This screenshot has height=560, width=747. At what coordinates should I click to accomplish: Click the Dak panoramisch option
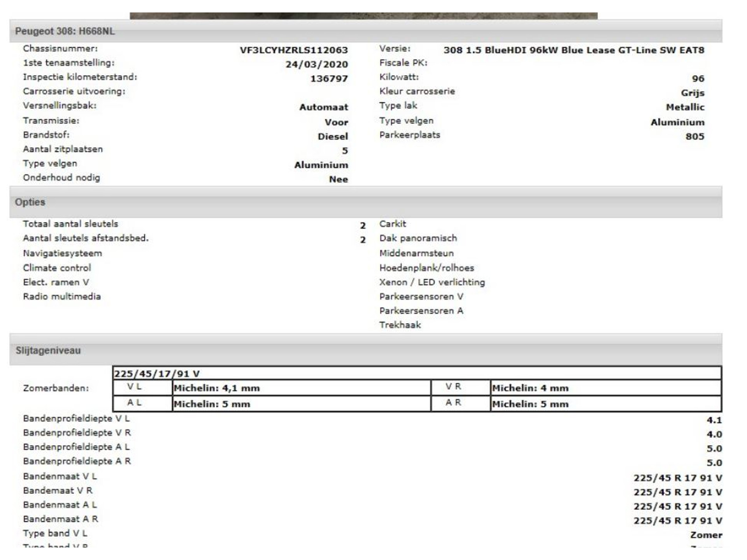tap(418, 238)
